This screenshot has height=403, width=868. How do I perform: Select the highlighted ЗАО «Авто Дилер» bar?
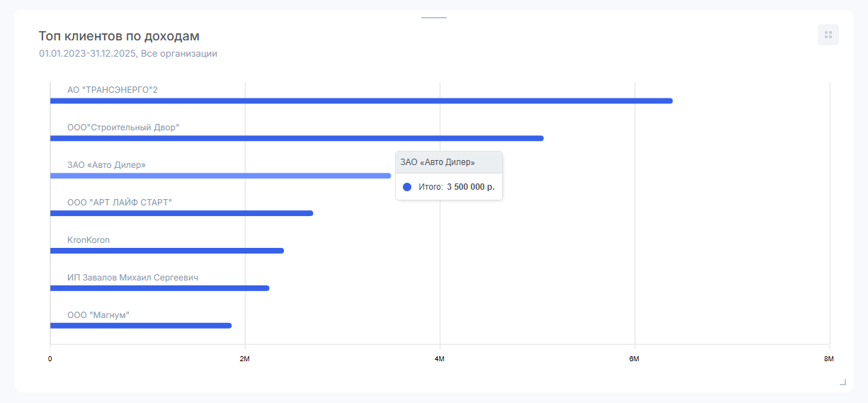click(220, 176)
